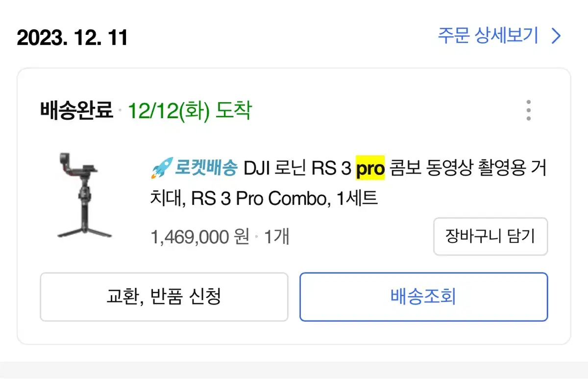Click the rocket icon beside 로켓배송
Viewport: 588px width, 379px height.
[x=161, y=169]
